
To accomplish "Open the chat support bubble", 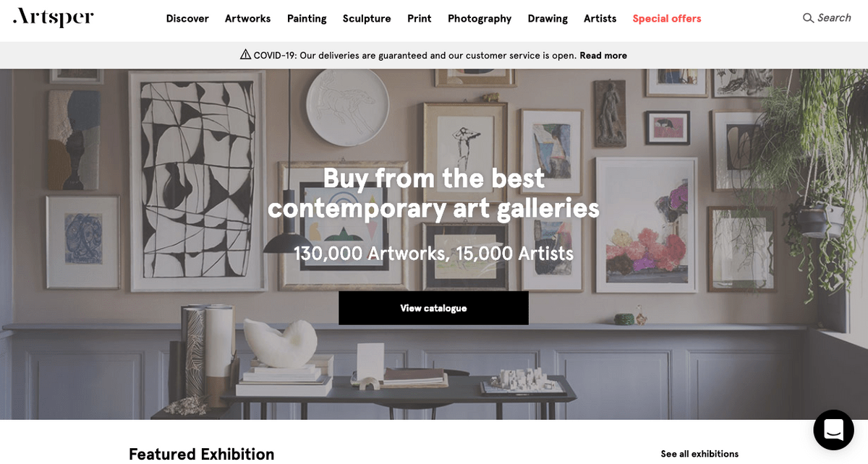I will click(833, 429).
